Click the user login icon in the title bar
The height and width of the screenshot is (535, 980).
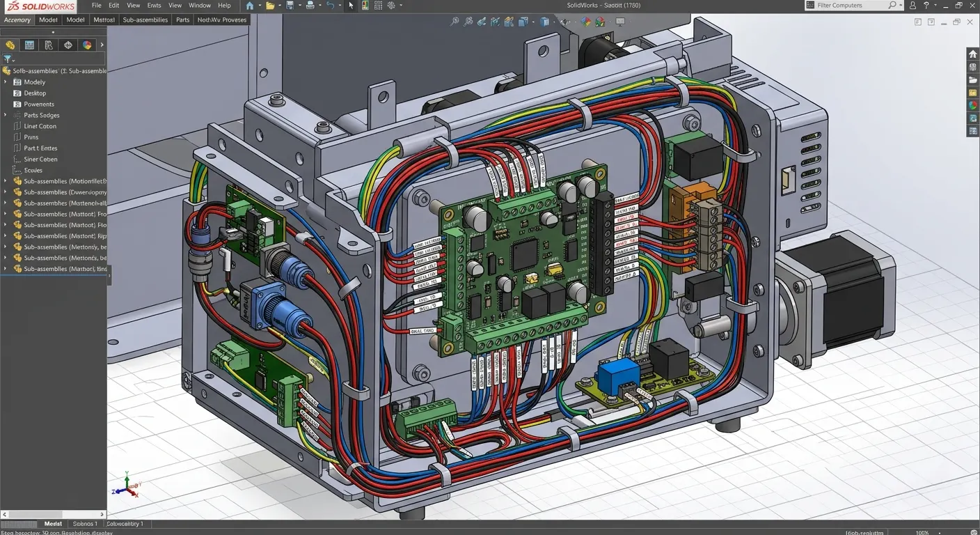pyautogui.click(x=912, y=6)
